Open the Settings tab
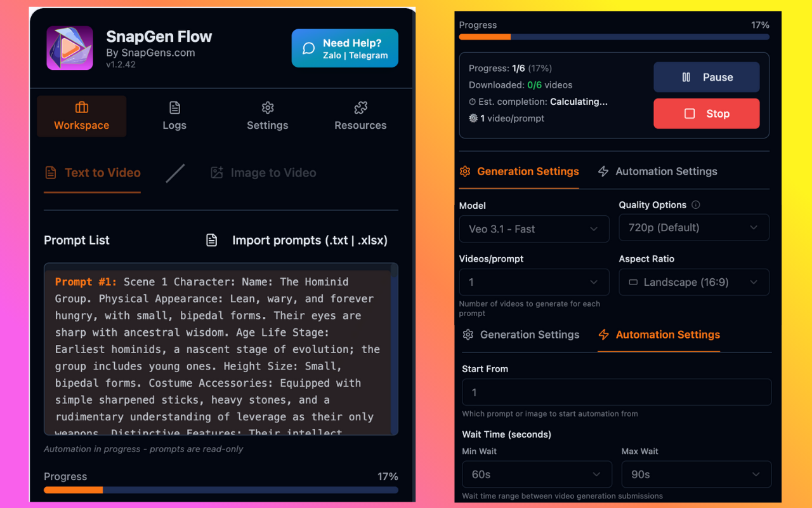Screen dimensions: 812x508 point(268,116)
